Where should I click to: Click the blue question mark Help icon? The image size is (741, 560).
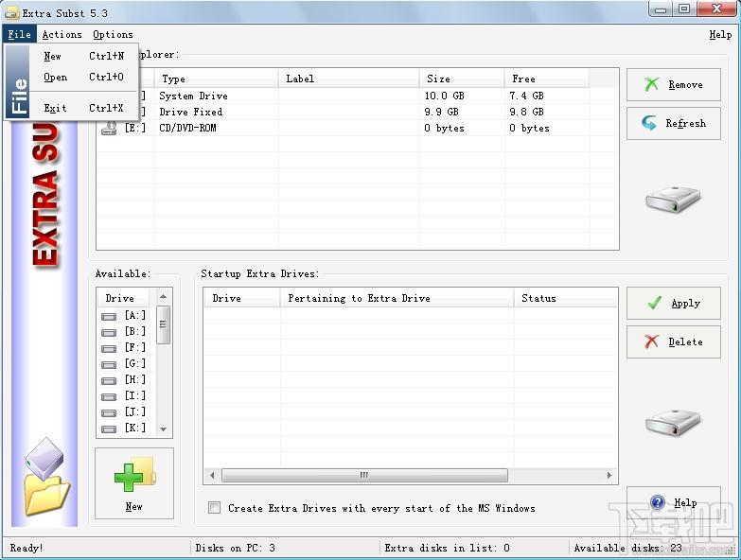(x=658, y=502)
